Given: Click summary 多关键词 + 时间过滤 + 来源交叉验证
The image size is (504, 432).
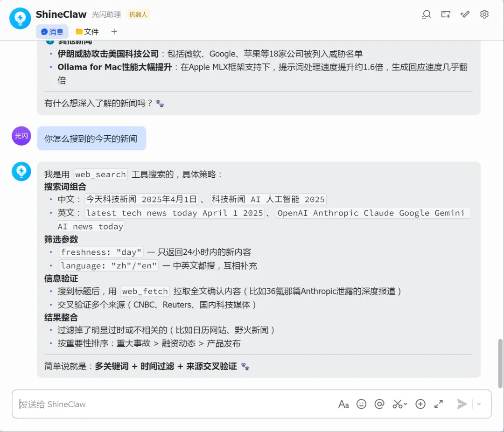Looking at the screenshot, I should (x=166, y=366).
